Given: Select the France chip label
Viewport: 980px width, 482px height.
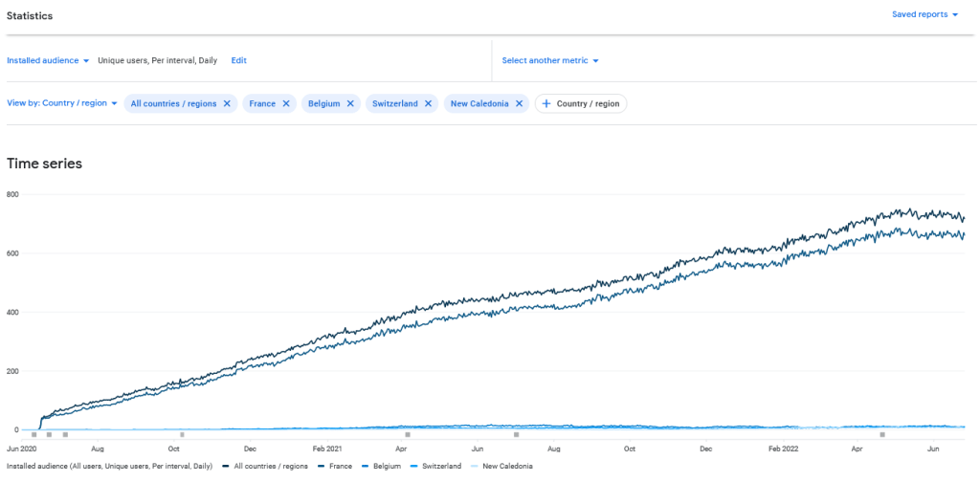Looking at the screenshot, I should coord(262,103).
